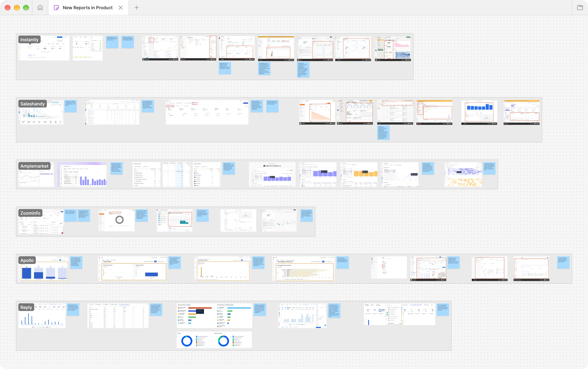
Task: Open Zoominfo gray donut ring screenshot
Action: tap(117, 220)
